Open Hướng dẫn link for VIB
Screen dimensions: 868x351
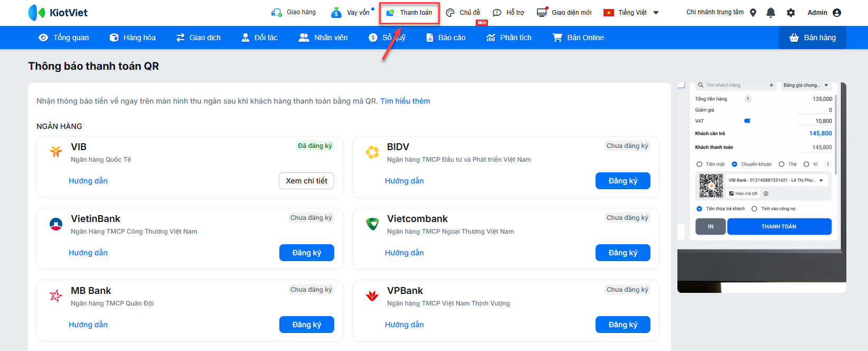(x=88, y=181)
